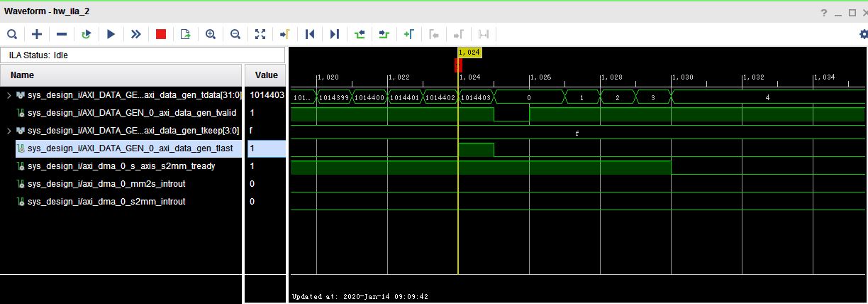Click the 1,030 tick on the time ruler
Image resolution: width=868 pixels, height=304 pixels.
[683, 77]
